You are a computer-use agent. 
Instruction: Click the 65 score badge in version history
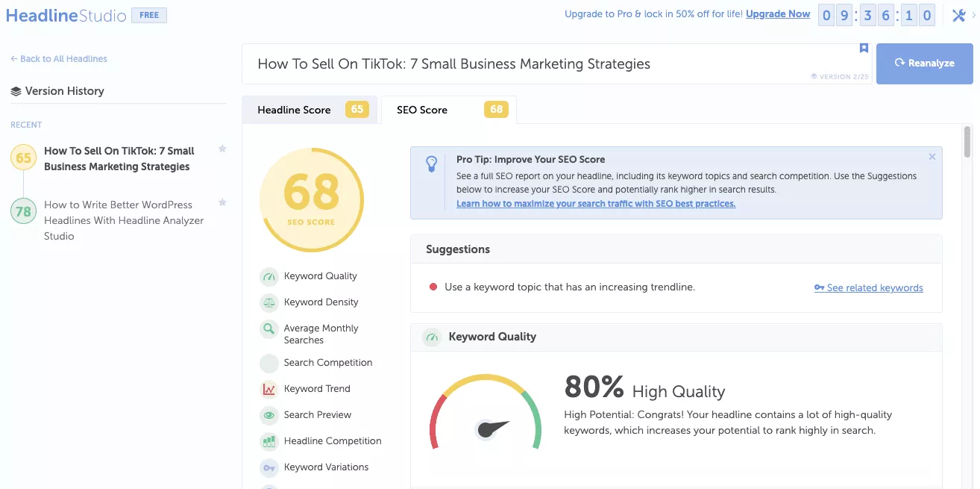click(23, 158)
